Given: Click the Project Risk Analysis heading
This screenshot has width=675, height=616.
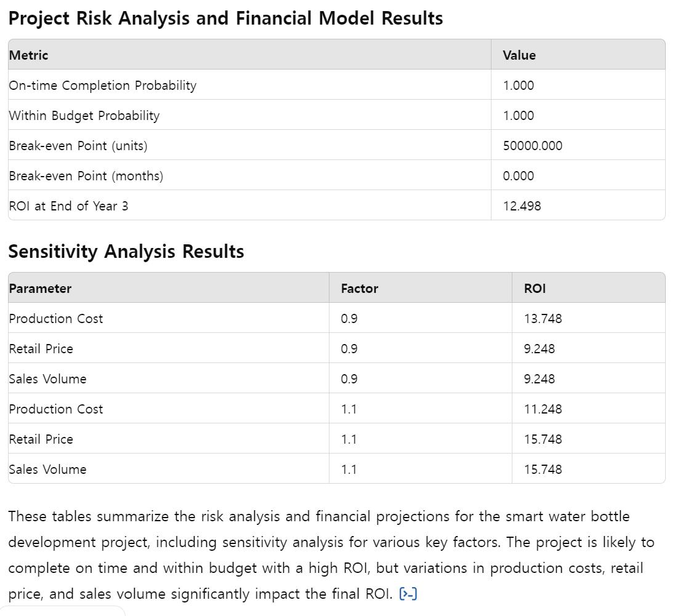Looking at the screenshot, I should point(225,18).
